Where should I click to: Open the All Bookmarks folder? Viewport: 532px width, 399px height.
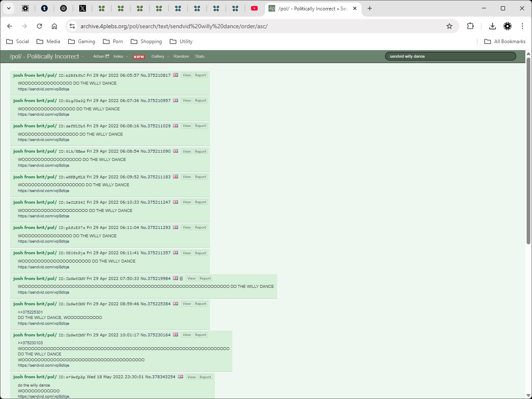(505, 41)
